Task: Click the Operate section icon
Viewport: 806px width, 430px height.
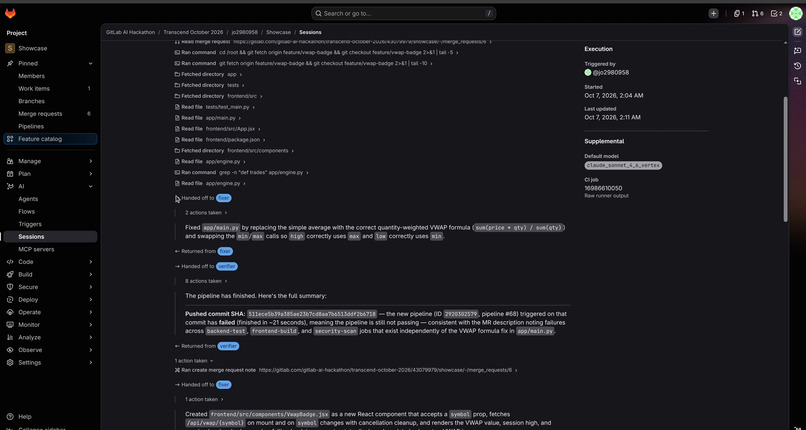Action: pos(10,312)
